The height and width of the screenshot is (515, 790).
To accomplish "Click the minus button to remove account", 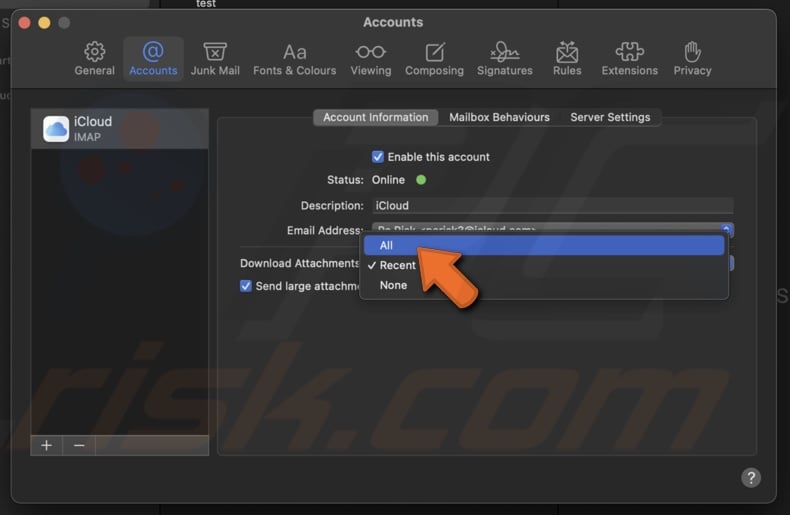I will [79, 445].
